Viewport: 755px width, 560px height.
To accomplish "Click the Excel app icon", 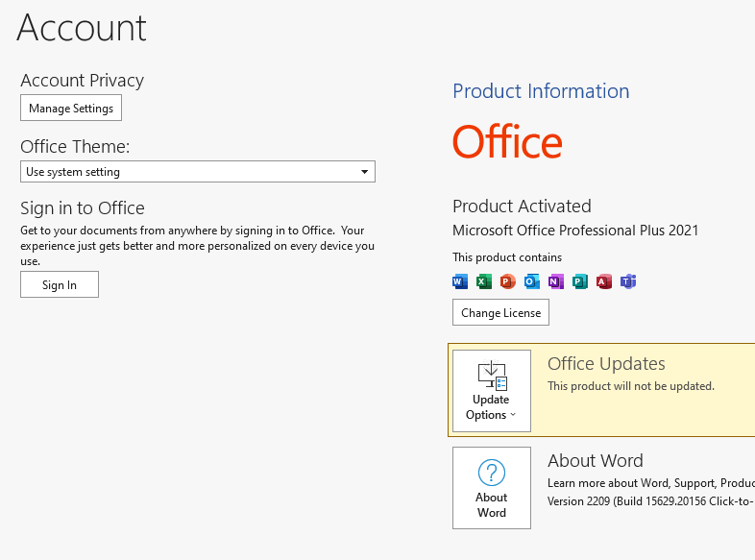I will pos(484,281).
